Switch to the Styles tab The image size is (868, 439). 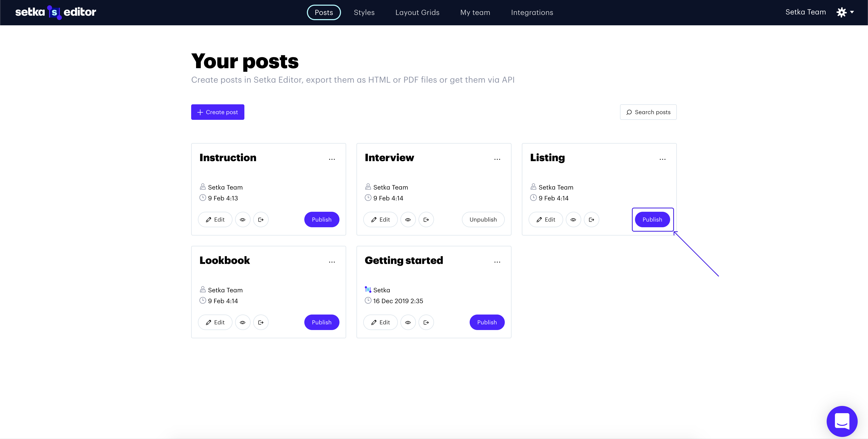[364, 12]
